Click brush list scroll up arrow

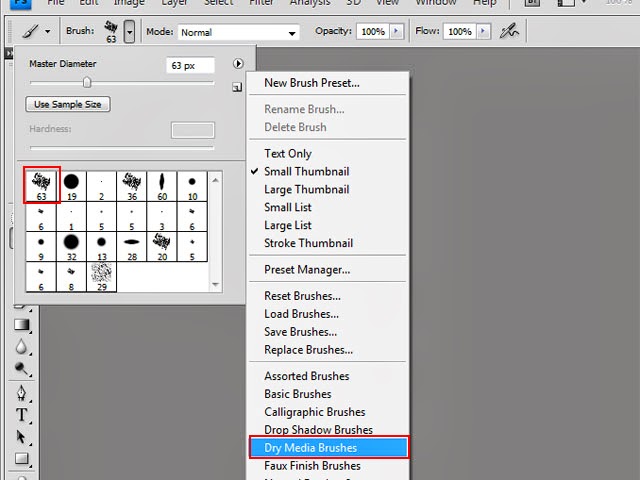click(x=216, y=180)
